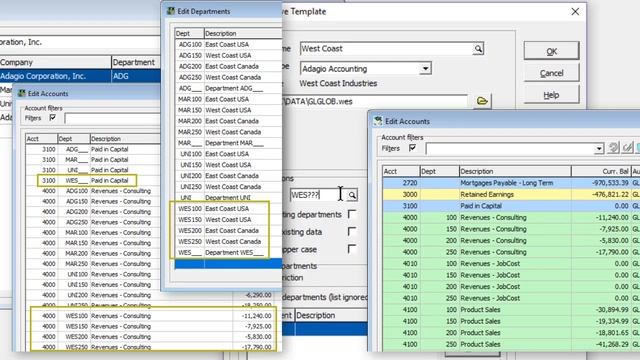Image resolution: width=640 pixels, height=360 pixels.
Task: Select ADG250 West Coast Canada department row
Action: click(x=229, y=77)
